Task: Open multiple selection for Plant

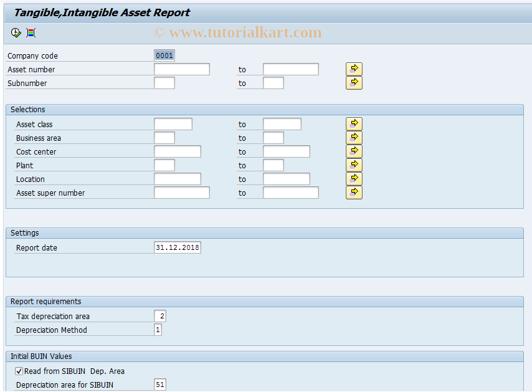Action: [353, 165]
